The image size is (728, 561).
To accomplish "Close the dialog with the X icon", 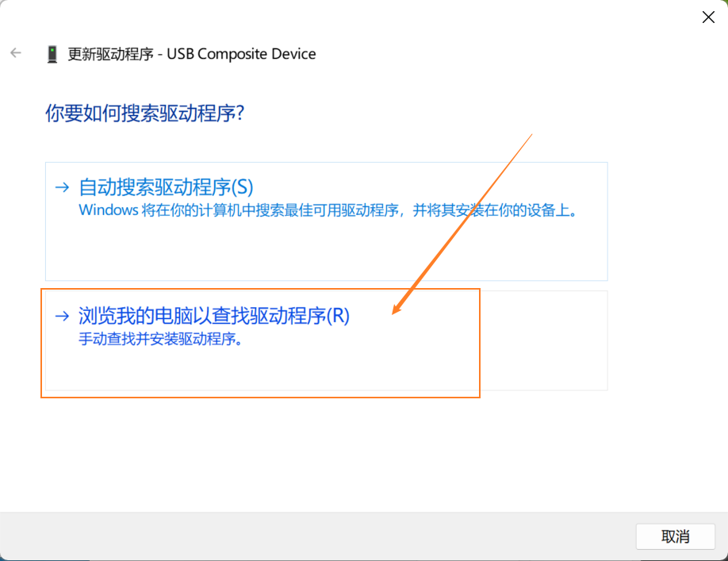I will click(x=708, y=17).
